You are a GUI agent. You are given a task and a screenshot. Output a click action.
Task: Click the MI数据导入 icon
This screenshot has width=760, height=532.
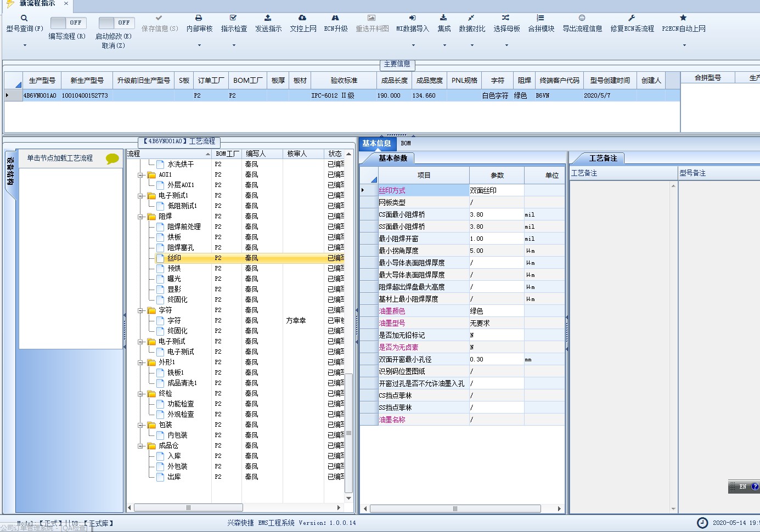click(413, 18)
